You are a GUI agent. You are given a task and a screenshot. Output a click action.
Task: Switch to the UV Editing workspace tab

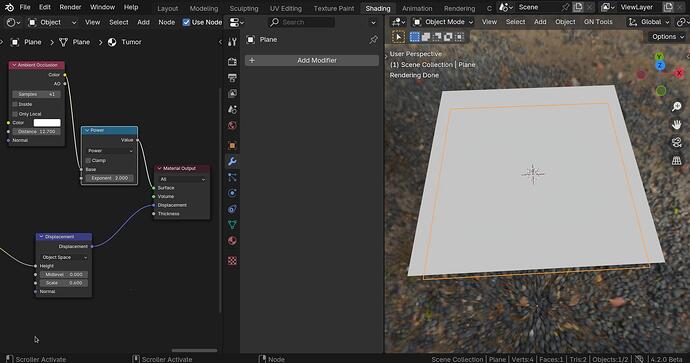pyautogui.click(x=286, y=8)
